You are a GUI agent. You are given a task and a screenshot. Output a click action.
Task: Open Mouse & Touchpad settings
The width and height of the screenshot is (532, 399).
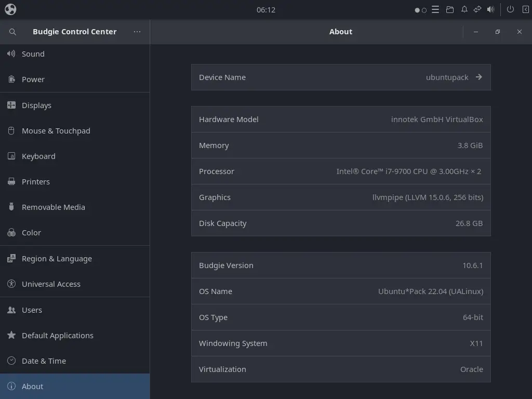click(56, 131)
